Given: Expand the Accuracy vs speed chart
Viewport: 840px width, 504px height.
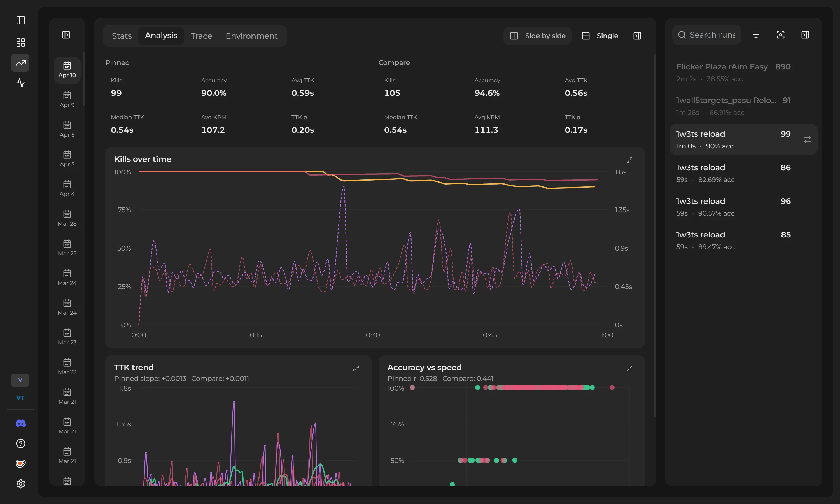Looking at the screenshot, I should [629, 368].
